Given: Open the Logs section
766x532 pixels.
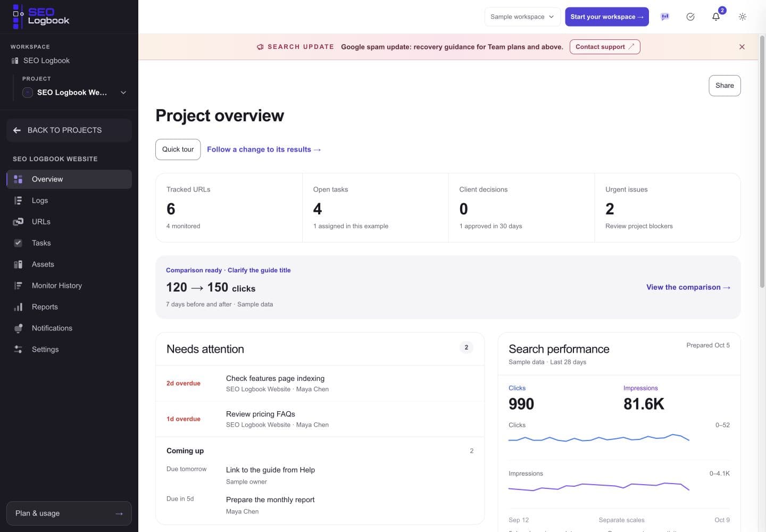Looking at the screenshot, I should 69,201.
